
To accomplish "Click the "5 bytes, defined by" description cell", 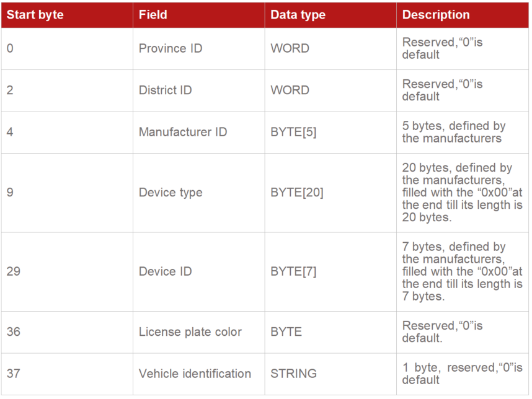I will tap(454, 132).
